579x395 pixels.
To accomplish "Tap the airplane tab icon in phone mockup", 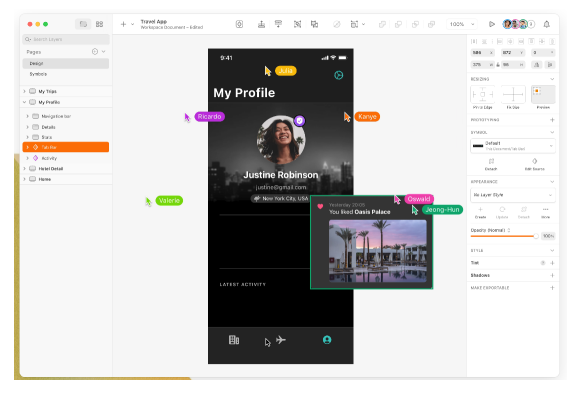I will click(281, 339).
